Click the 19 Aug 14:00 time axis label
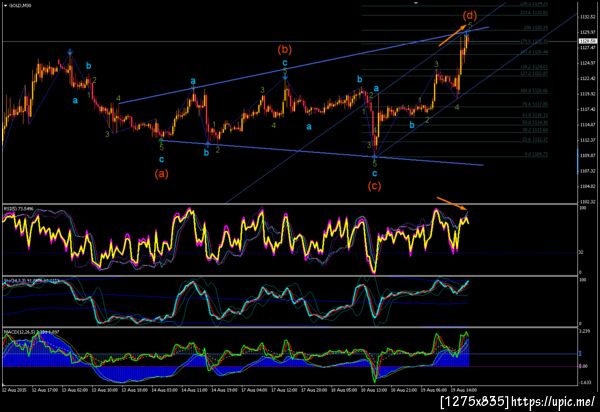600x412 pixels. (x=464, y=390)
